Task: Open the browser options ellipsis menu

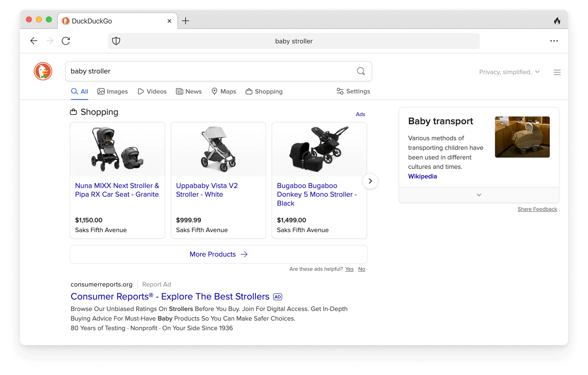Action: click(554, 41)
